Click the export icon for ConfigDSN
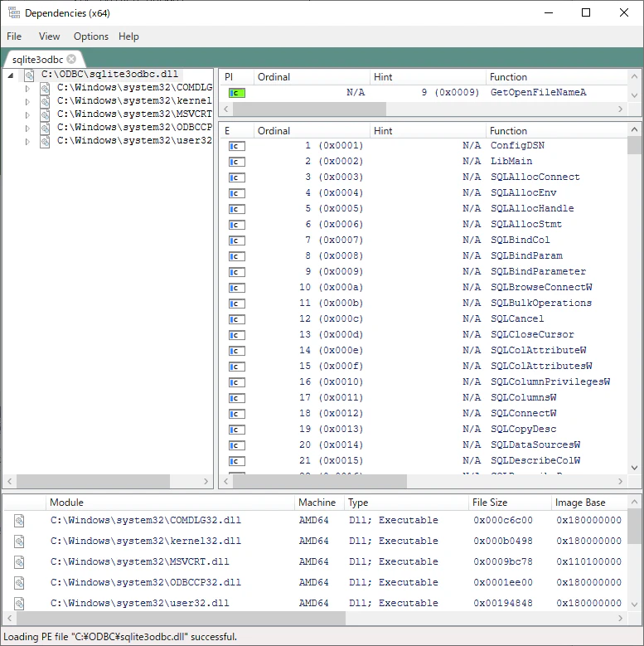The image size is (644, 646). (237, 146)
